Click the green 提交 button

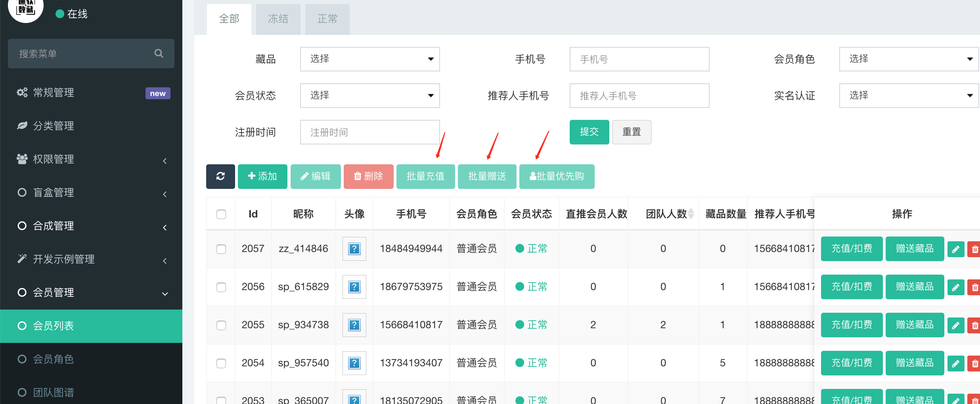589,132
